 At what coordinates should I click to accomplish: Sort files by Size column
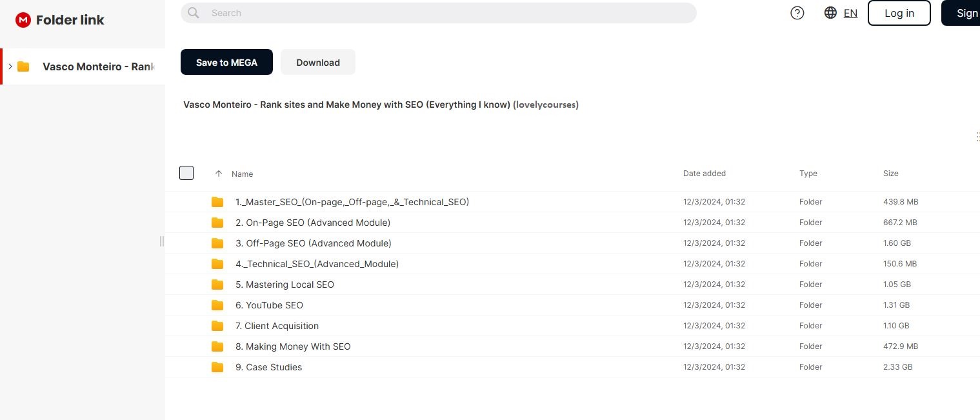(890, 174)
